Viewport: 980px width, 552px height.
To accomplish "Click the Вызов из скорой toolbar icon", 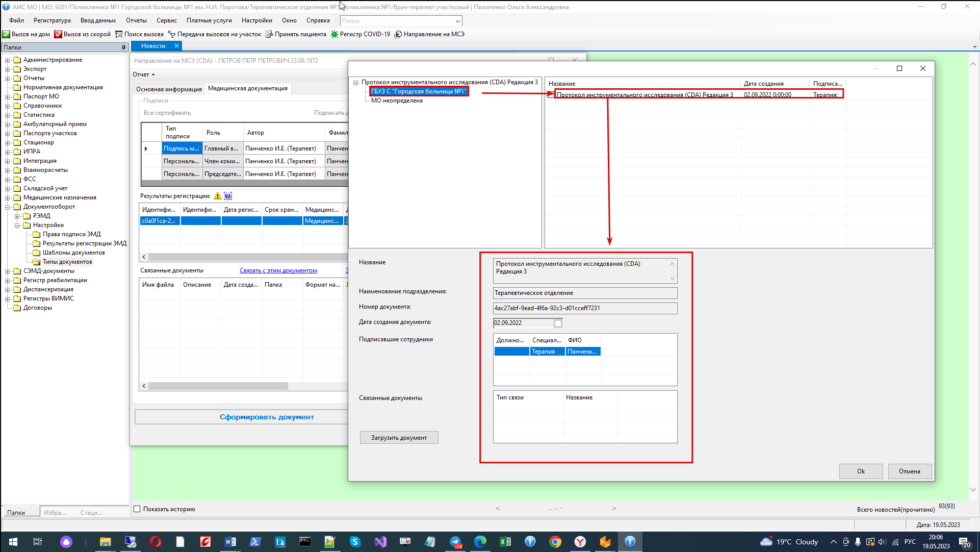I will pyautogui.click(x=58, y=34).
